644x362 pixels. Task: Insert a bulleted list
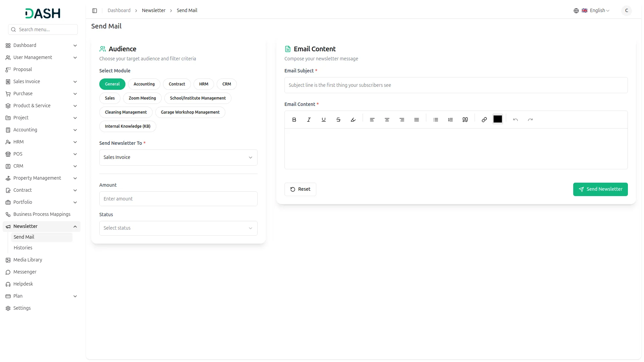tap(436, 120)
